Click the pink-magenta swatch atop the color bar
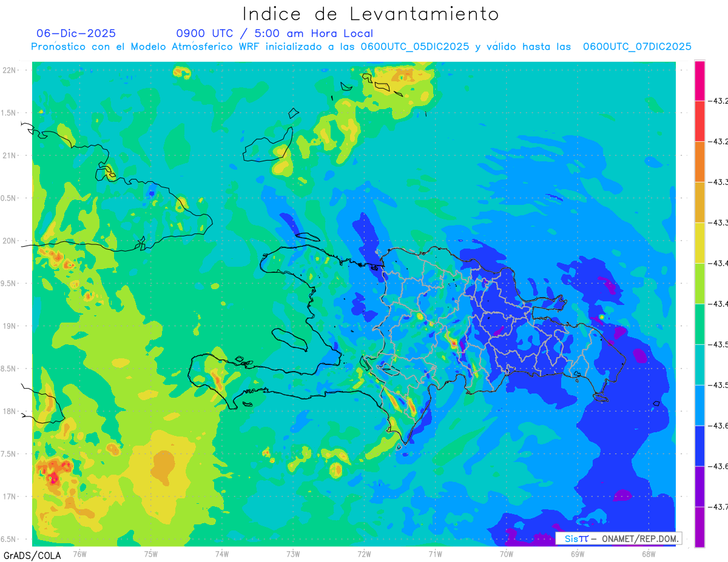728x562 pixels. click(699, 81)
